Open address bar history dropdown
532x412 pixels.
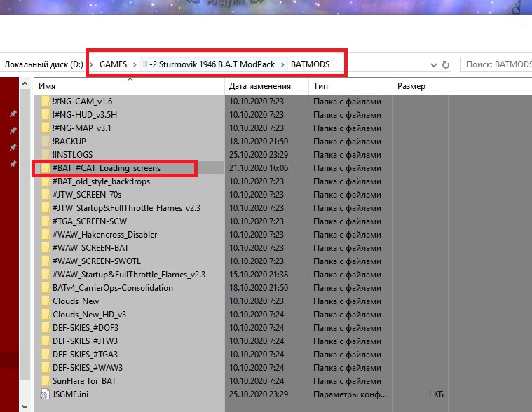click(433, 64)
